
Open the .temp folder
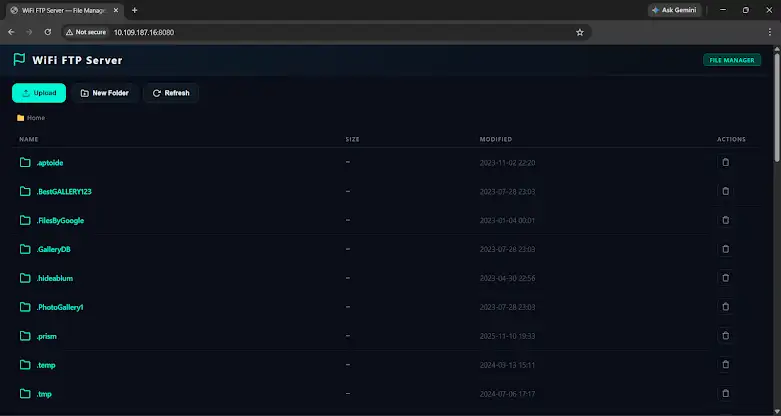(x=46, y=365)
